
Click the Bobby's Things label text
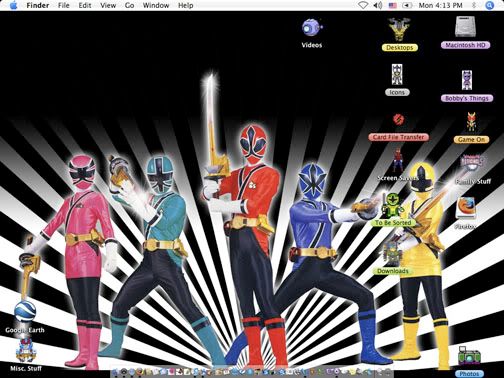pos(467,98)
